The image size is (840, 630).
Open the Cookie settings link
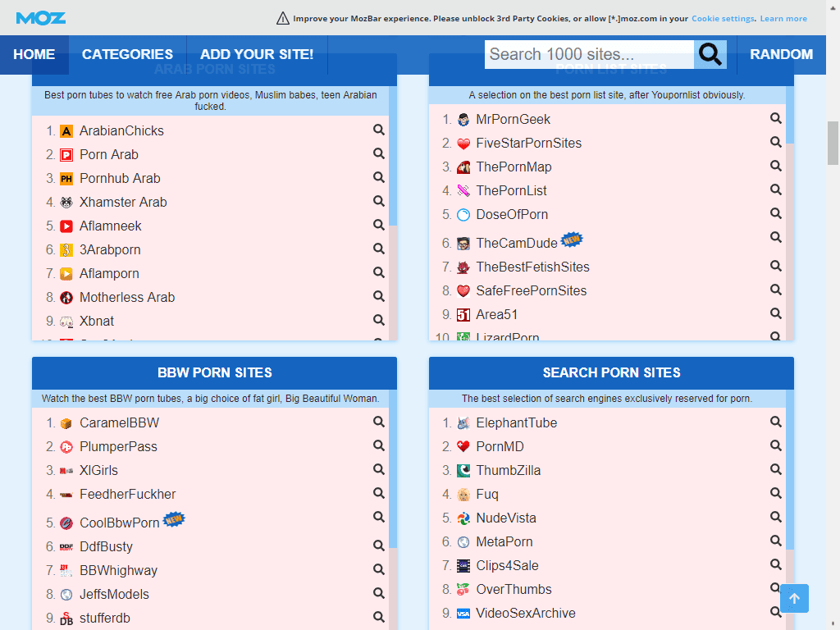pyautogui.click(x=723, y=18)
